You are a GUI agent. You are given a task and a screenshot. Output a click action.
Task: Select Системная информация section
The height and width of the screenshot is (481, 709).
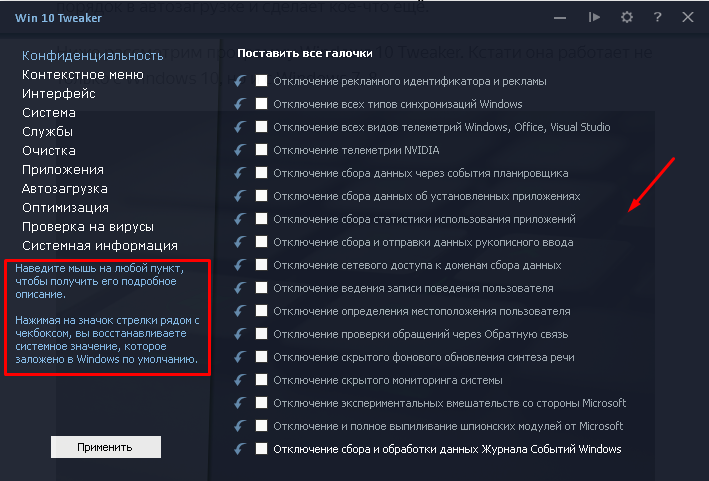pyautogui.click(x=100, y=245)
